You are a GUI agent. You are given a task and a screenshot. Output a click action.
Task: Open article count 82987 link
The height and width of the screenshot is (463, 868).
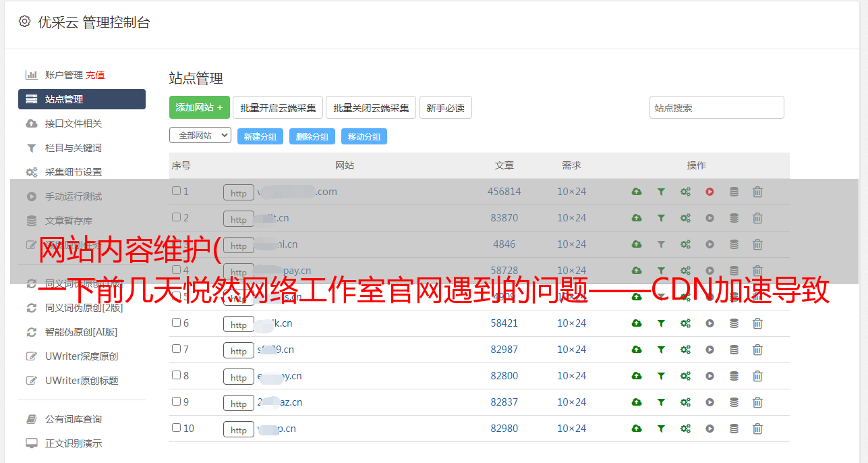click(504, 350)
